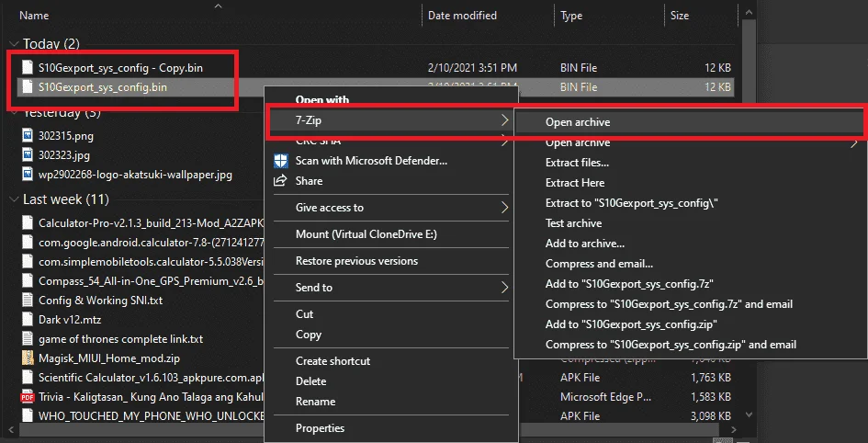Screen dimensions: 868x443
Task: Click the vertical scrollbar down arrow
Action: (749, 415)
